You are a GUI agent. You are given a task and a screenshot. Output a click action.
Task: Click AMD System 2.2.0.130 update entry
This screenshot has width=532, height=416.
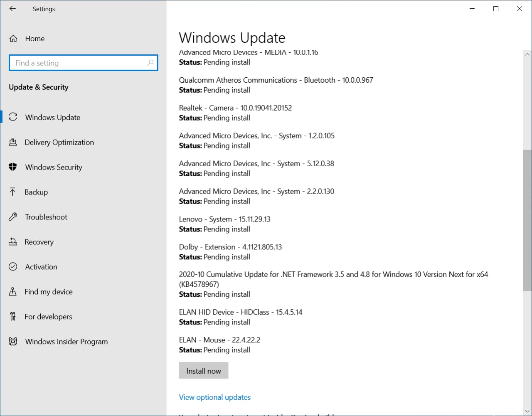(x=256, y=192)
